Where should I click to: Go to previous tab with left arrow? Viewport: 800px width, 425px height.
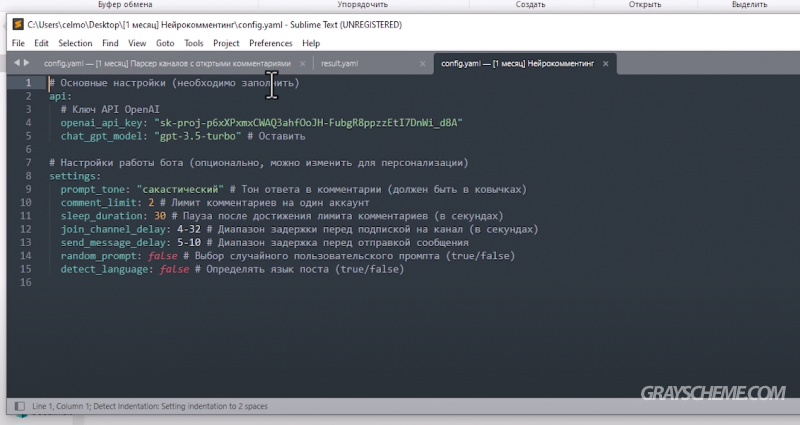(16, 63)
